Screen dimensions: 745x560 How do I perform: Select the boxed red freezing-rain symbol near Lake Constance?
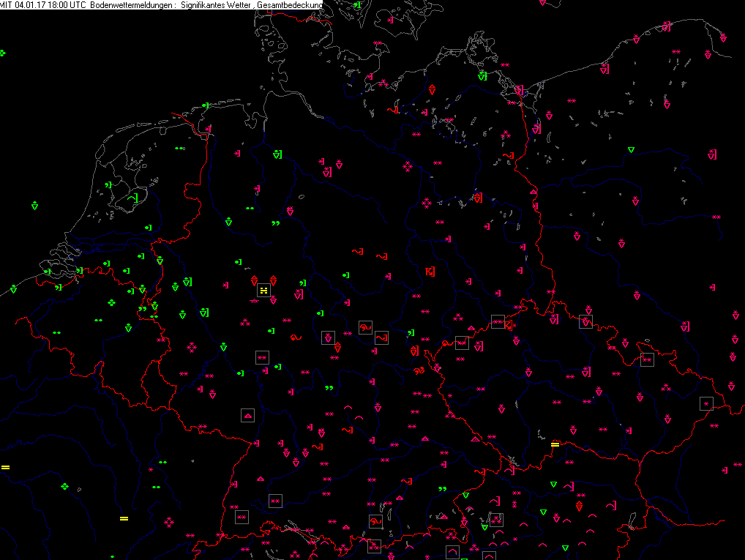(x=376, y=521)
